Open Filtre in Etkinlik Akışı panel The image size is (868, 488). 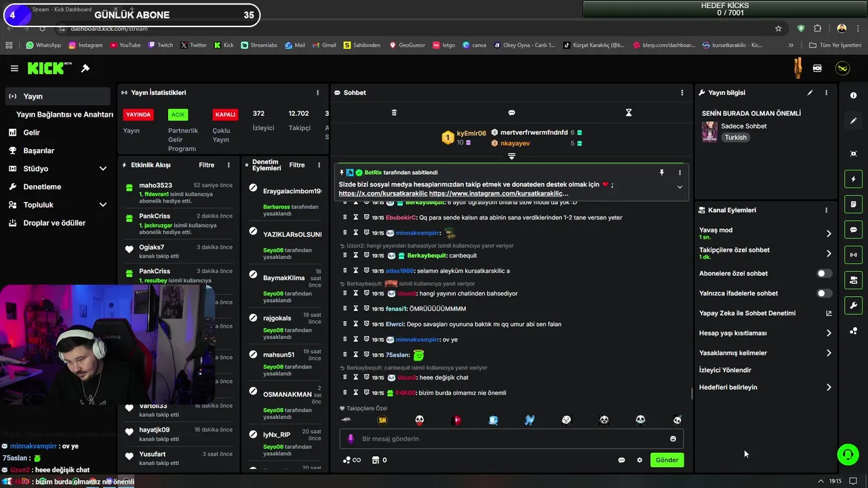click(x=206, y=165)
